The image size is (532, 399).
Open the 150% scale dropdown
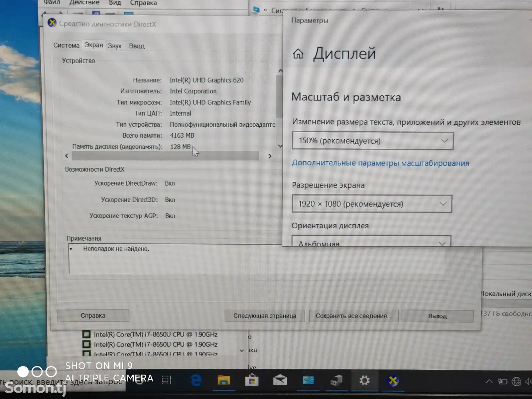pyautogui.click(x=373, y=141)
